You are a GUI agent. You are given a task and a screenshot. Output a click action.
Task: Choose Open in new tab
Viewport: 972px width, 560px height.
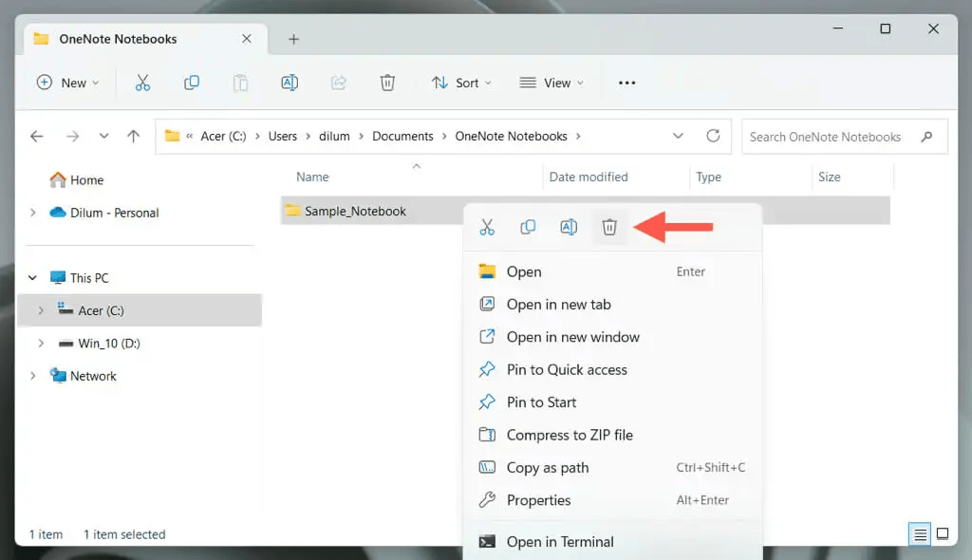pos(612,305)
